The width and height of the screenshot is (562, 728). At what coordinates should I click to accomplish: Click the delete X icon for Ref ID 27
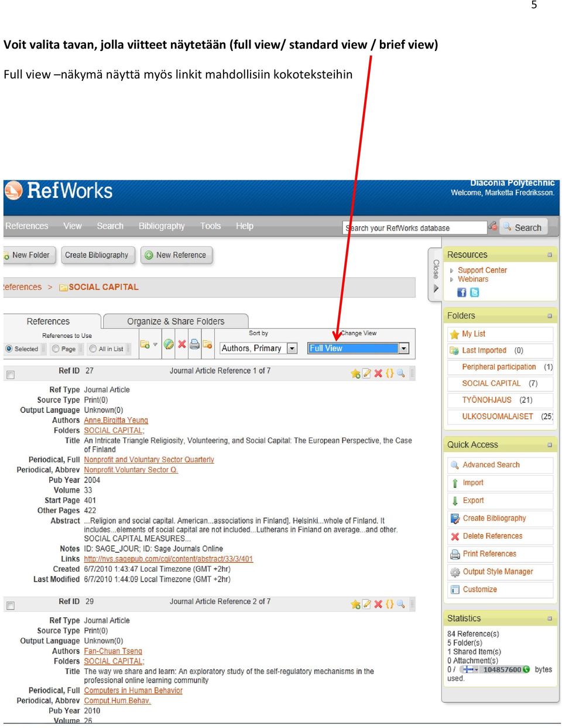coord(378,374)
